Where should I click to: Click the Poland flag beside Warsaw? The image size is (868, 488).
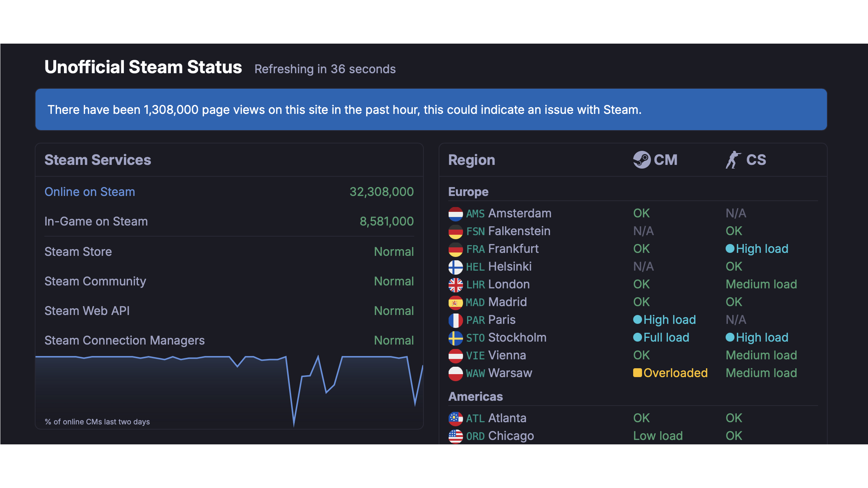(x=455, y=373)
